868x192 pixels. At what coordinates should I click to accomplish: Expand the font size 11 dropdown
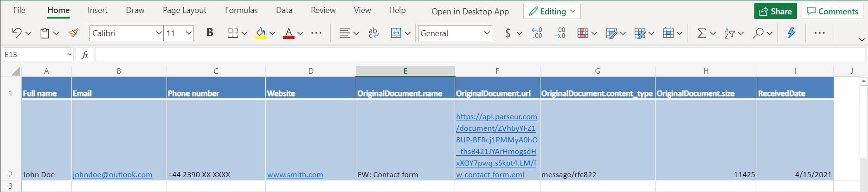(188, 33)
